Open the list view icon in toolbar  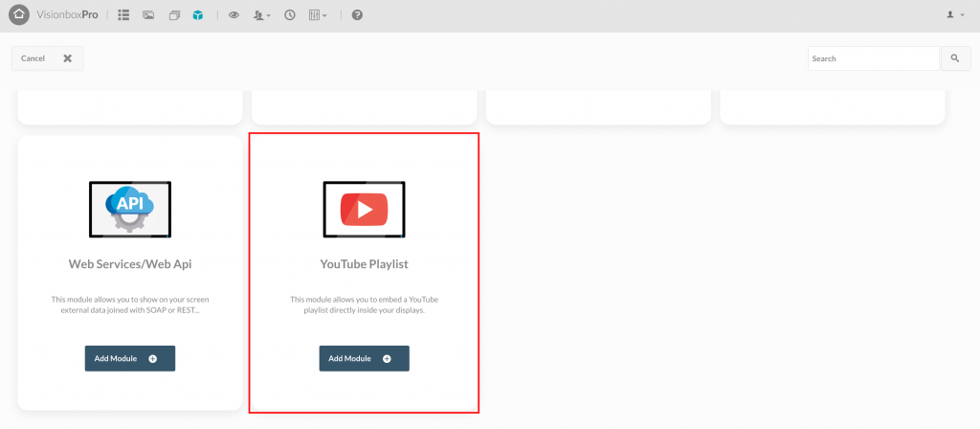[x=123, y=14]
